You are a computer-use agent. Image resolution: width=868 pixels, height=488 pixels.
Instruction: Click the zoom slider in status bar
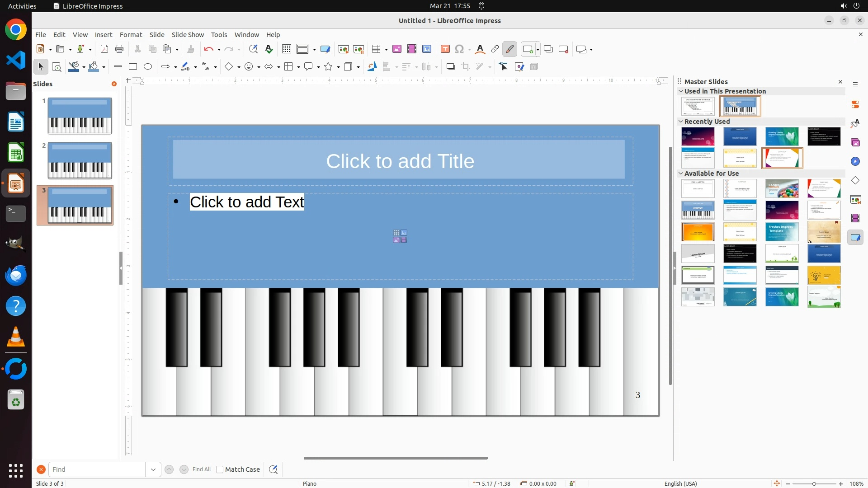(x=814, y=483)
